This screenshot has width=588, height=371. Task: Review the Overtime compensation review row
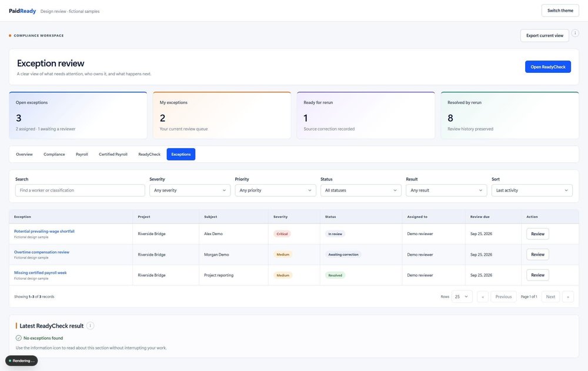(537, 255)
